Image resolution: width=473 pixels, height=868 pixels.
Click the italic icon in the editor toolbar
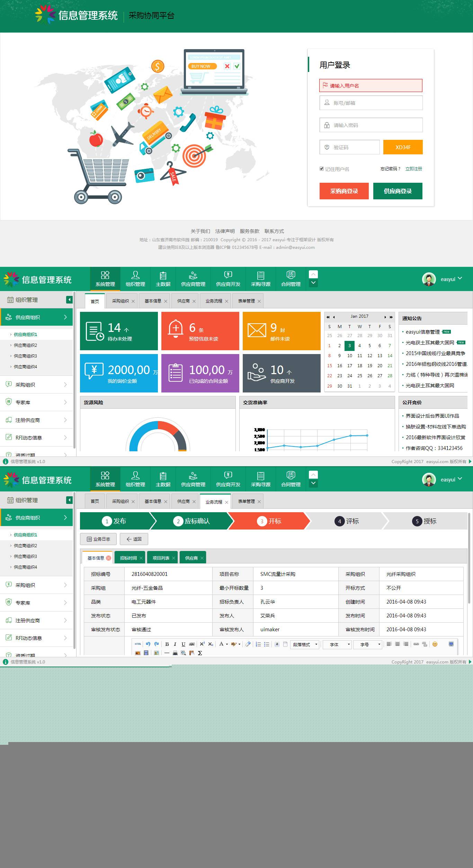(175, 644)
